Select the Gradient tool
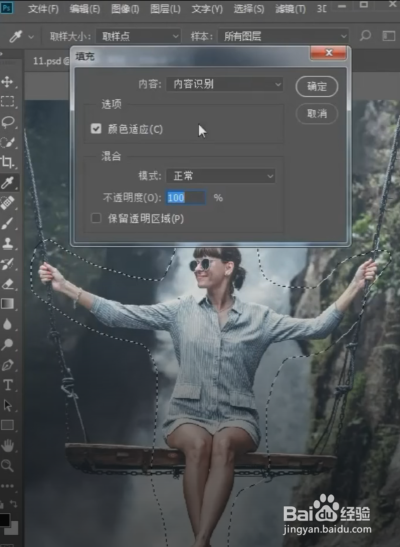The height and width of the screenshot is (547, 400). point(7,304)
